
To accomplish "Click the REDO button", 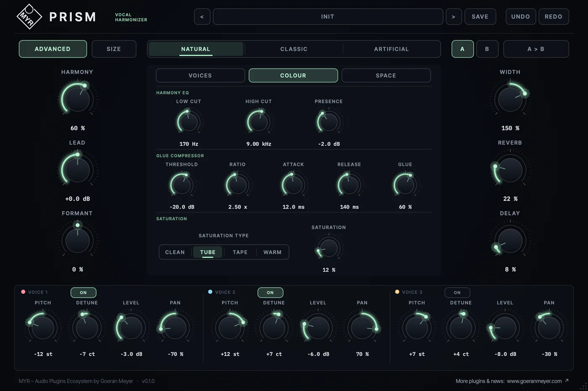I will (554, 17).
